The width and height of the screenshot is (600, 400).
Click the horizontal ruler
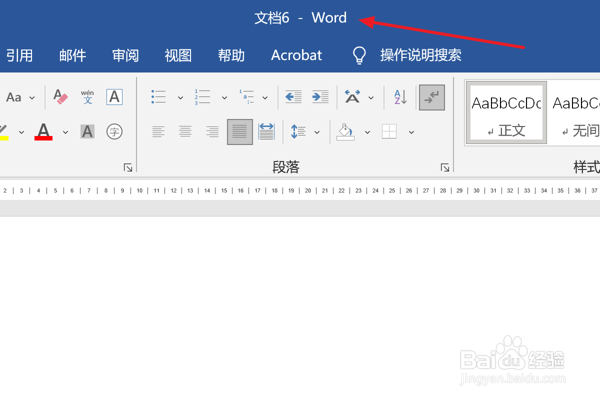click(x=300, y=190)
